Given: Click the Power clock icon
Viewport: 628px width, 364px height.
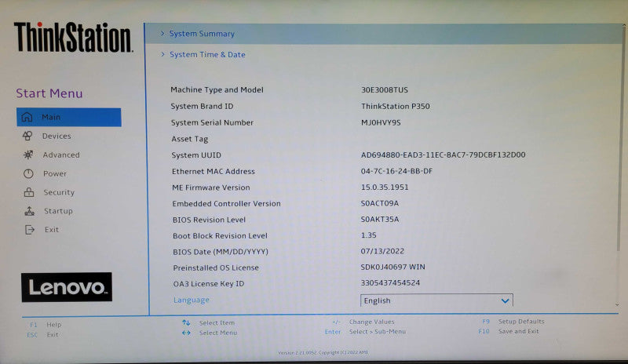Looking at the screenshot, I should 28,173.
